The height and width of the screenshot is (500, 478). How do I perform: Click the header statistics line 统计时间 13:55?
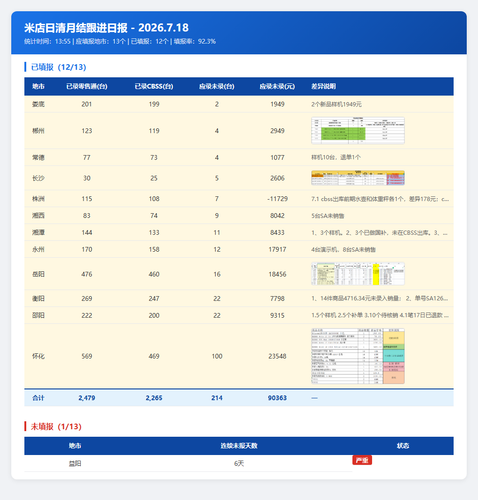[120, 41]
